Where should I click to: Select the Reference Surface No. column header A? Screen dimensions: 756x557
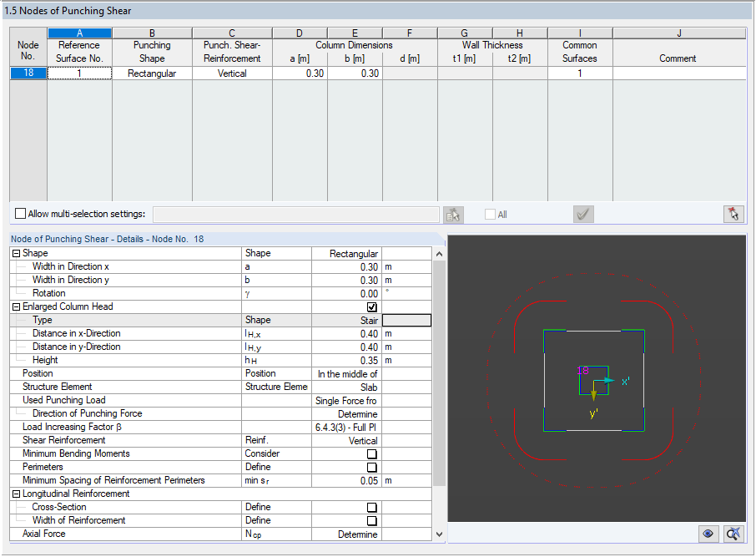[78, 32]
